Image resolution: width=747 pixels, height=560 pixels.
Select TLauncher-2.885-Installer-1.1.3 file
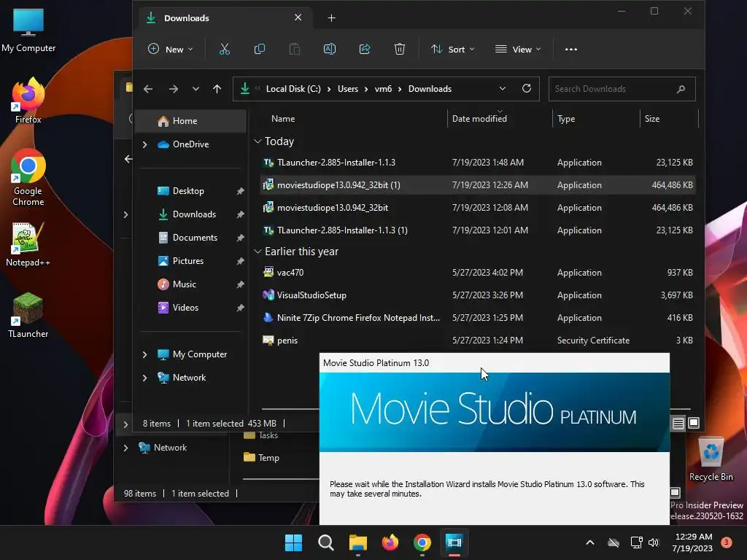click(x=478, y=163)
